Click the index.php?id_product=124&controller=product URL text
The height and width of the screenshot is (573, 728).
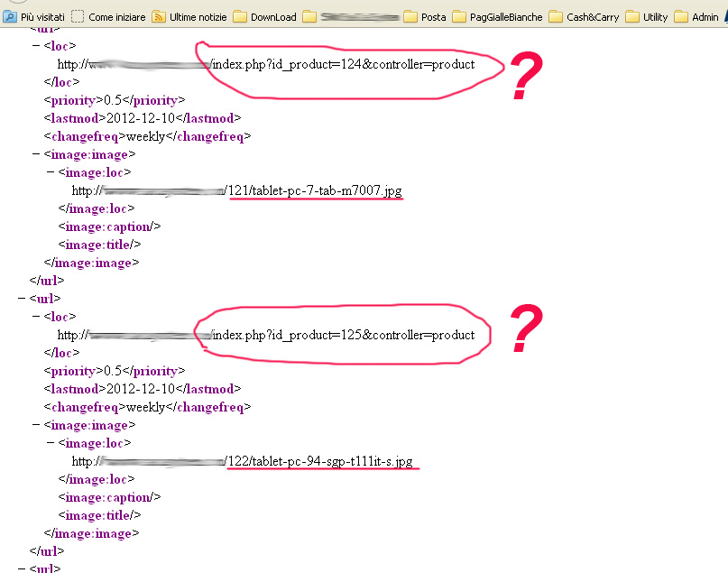(344, 64)
